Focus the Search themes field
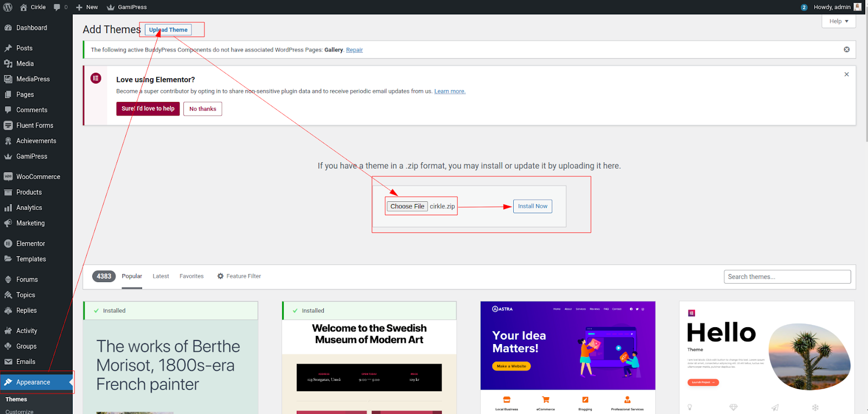The height and width of the screenshot is (414, 868). pos(787,277)
